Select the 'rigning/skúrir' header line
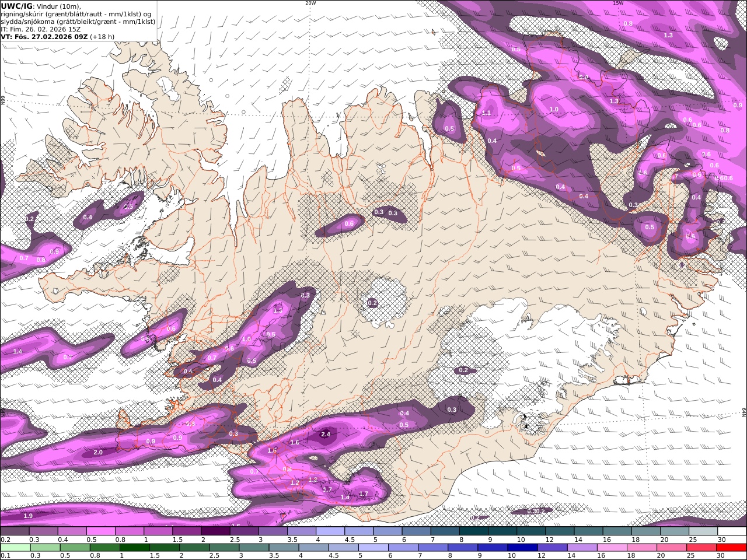 click(x=76, y=13)
